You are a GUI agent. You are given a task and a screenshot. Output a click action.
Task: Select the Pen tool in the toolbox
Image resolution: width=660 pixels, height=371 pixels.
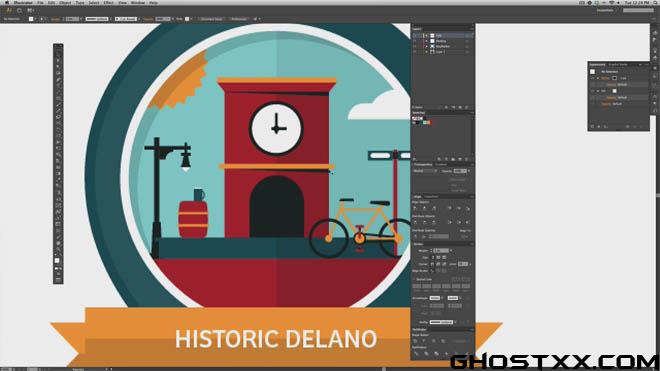pyautogui.click(x=58, y=79)
